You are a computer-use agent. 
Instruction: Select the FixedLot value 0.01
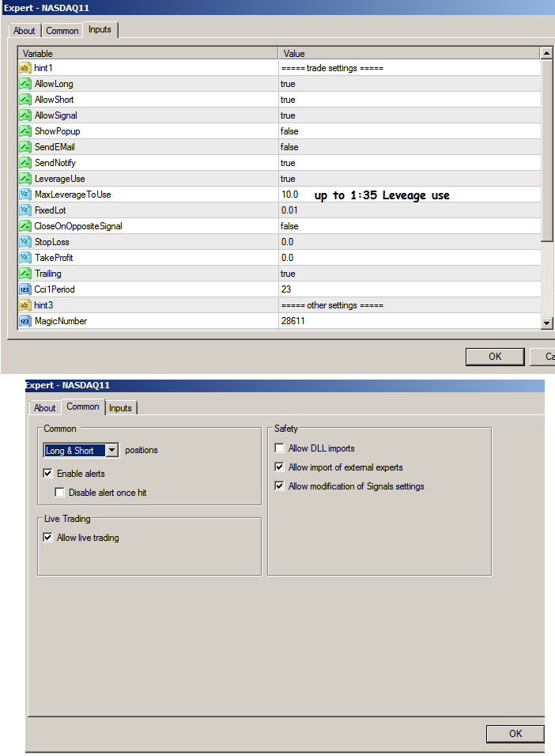click(x=290, y=210)
